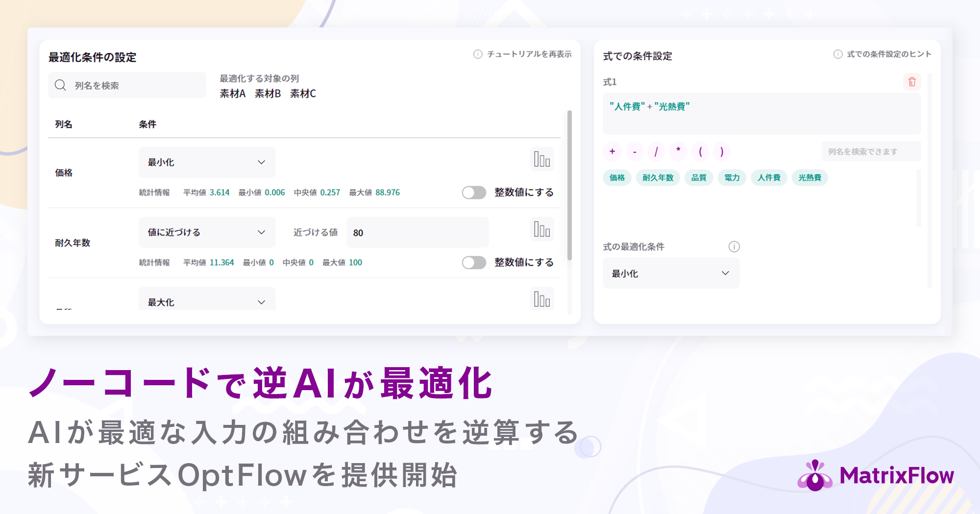Insert the opening parenthesis operator

(x=702, y=152)
